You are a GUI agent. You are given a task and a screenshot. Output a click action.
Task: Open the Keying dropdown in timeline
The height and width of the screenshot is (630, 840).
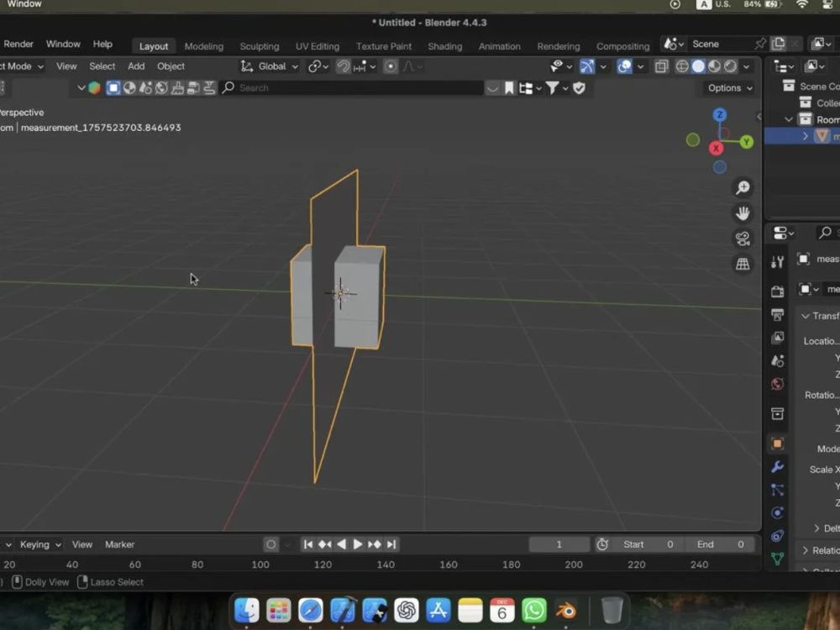tap(40, 544)
